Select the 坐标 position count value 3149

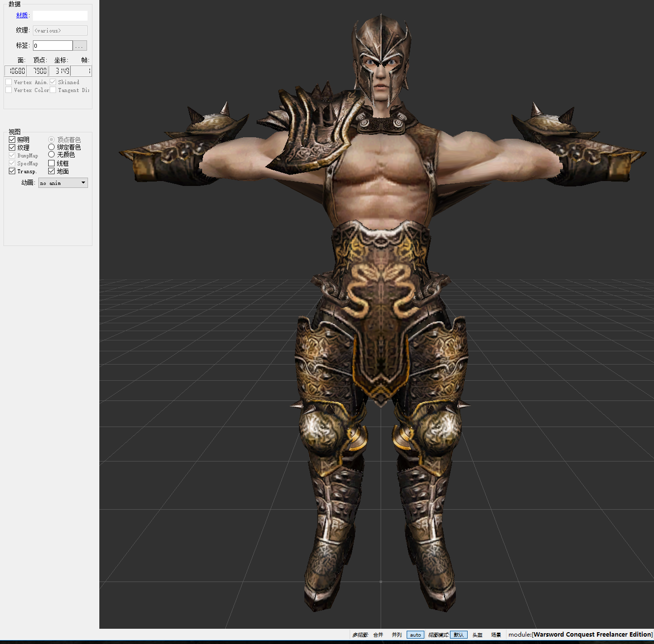click(59, 71)
